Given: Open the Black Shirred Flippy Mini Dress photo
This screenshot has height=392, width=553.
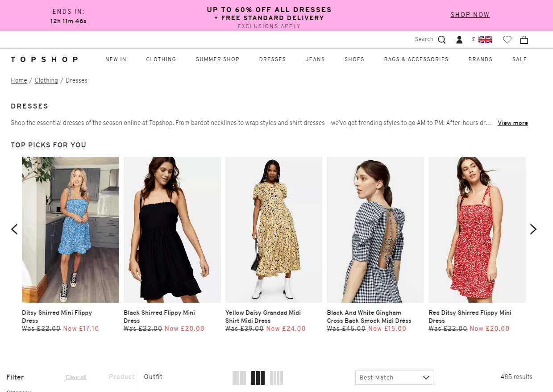Looking at the screenshot, I should click(x=172, y=229).
